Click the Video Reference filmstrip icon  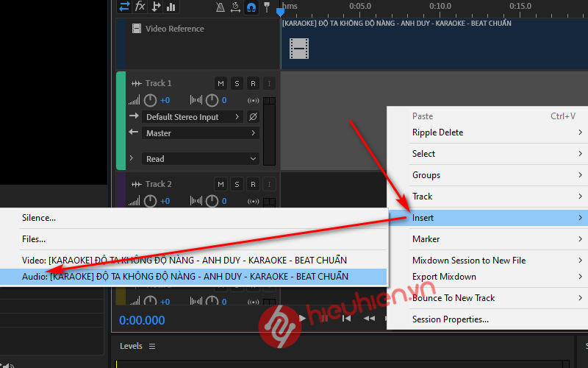pos(137,29)
